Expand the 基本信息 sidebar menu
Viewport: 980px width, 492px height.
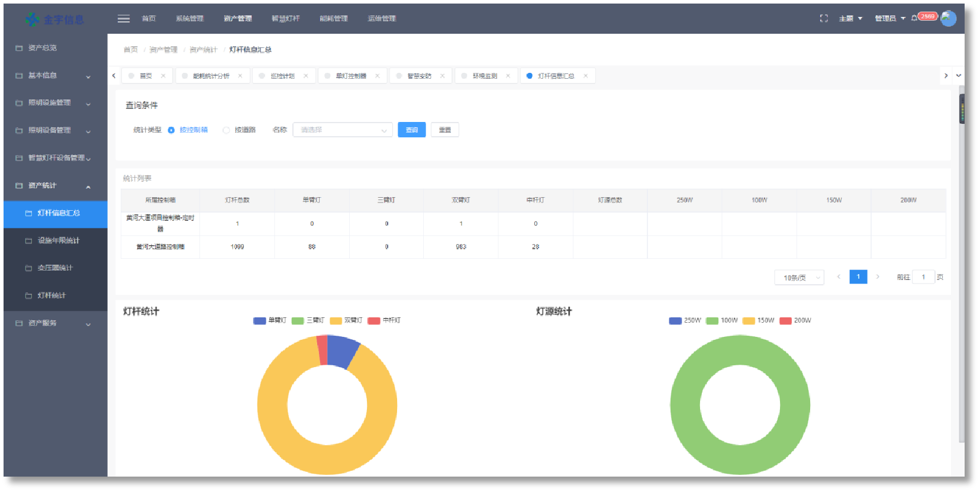pos(55,76)
